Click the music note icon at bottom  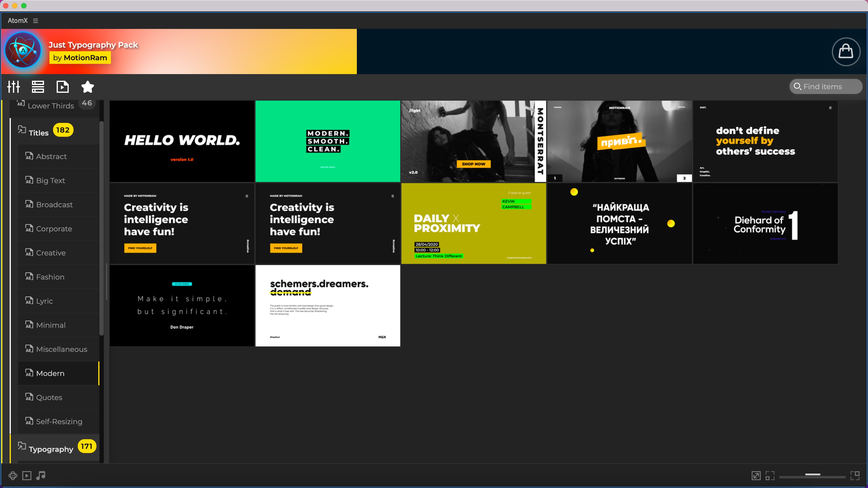tap(41, 475)
